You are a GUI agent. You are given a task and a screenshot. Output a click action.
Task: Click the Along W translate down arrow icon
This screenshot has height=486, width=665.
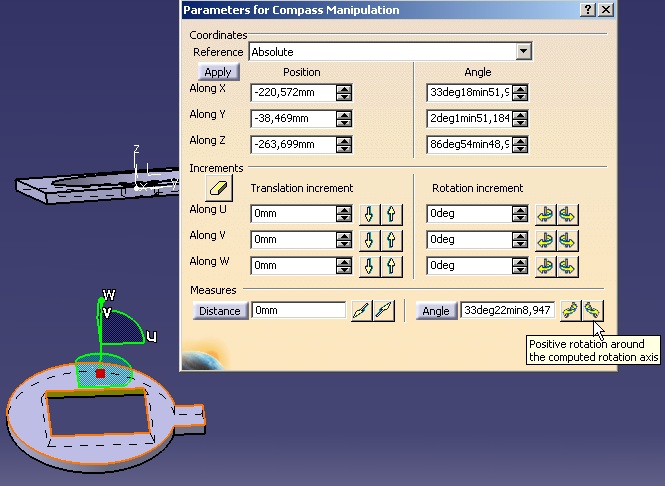[369, 266]
